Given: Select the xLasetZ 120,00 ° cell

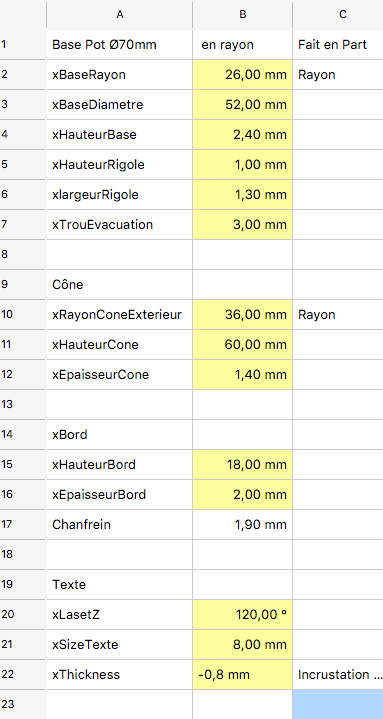Looking at the screenshot, I should click(243, 614).
